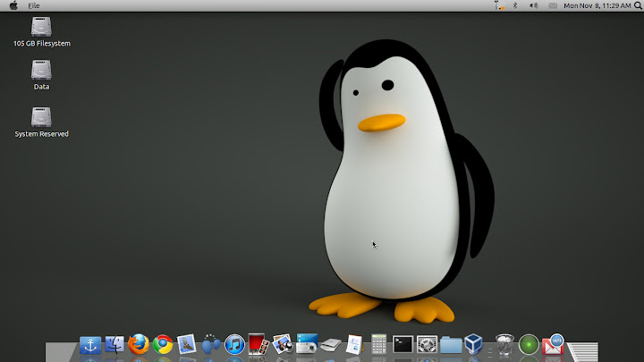644x362 pixels.
Task: Select the 105 GB Filesystem drive
Action: coord(41,27)
